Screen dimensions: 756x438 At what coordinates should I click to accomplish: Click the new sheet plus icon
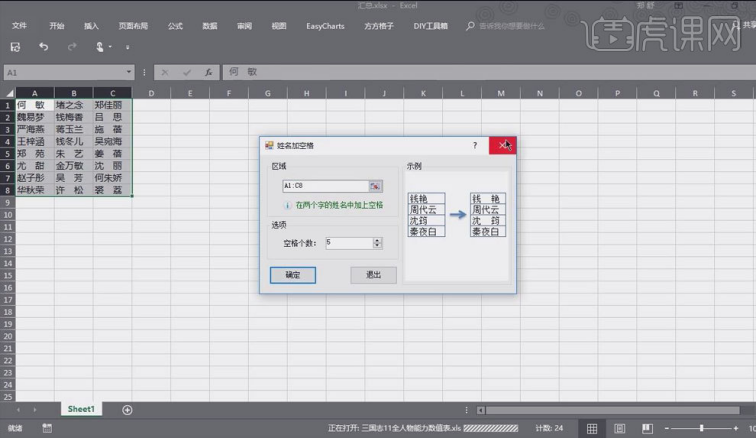coord(127,410)
